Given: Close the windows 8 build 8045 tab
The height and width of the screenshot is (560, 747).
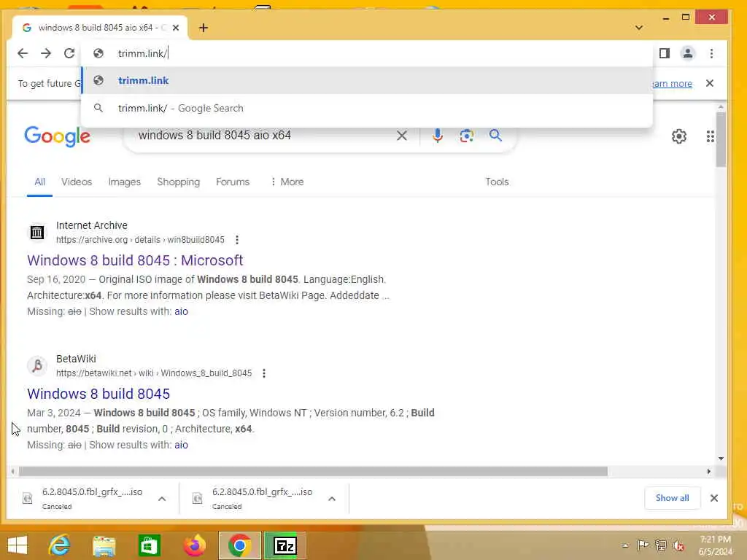Looking at the screenshot, I should (x=176, y=28).
